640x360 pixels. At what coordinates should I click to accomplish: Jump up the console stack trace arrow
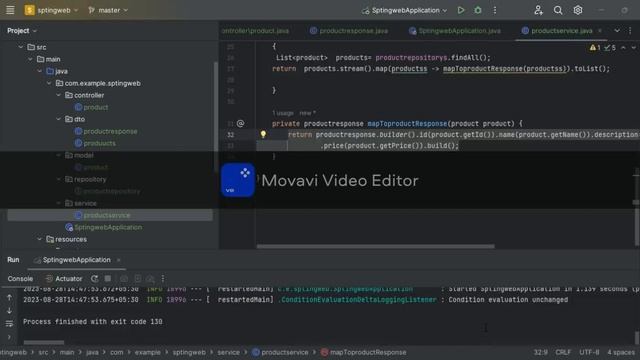pos(9,298)
